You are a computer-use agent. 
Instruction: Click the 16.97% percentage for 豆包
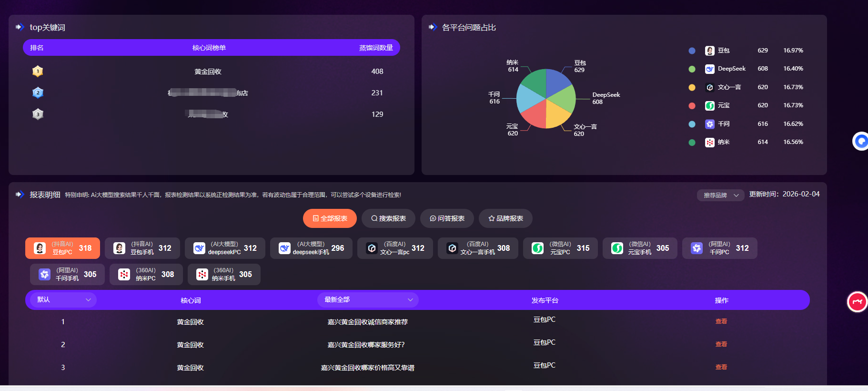[793, 51]
